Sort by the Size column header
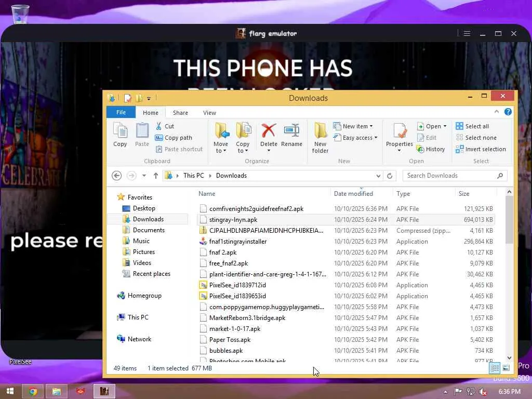 (x=464, y=194)
